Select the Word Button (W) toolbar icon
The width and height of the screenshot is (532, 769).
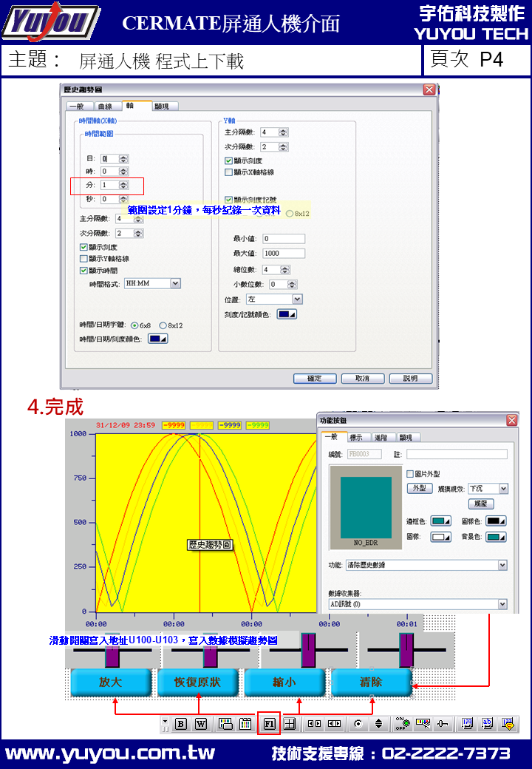click(201, 724)
